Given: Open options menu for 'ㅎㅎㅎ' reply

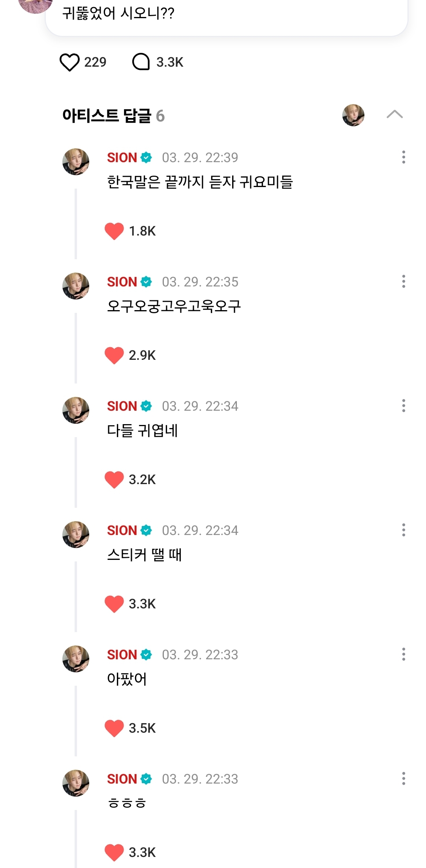Looking at the screenshot, I should point(403,778).
